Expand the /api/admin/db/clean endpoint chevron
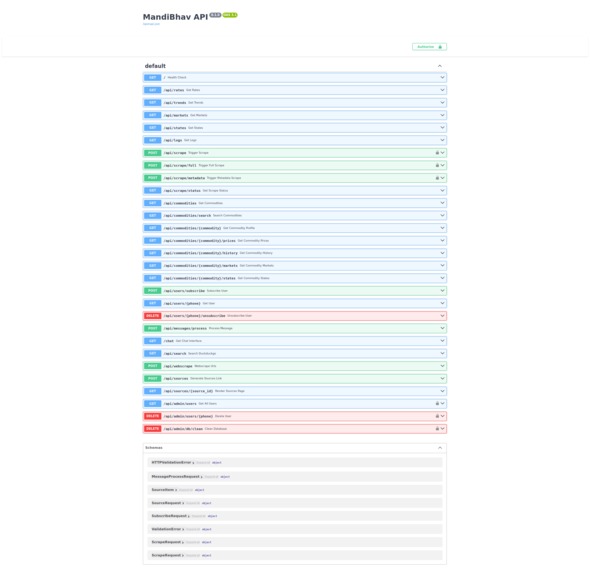590x573 pixels. click(442, 429)
